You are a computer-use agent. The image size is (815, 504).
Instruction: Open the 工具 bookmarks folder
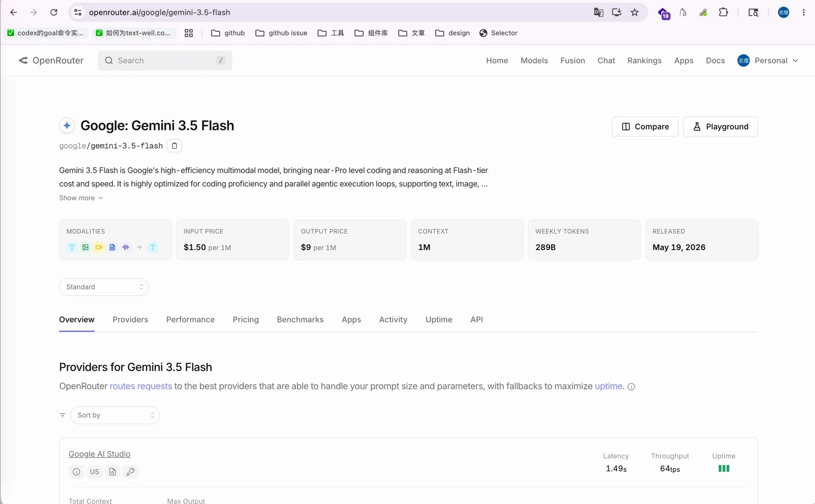(x=331, y=33)
